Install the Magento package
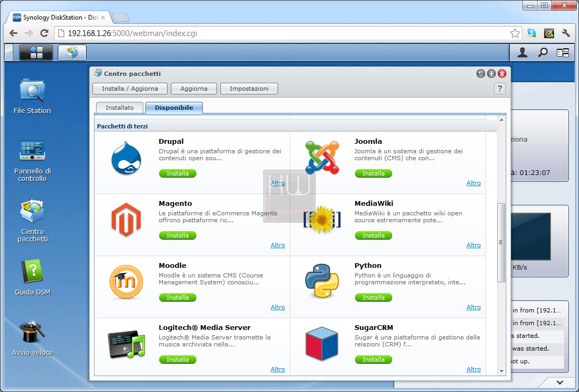This screenshot has height=392, width=579. pos(178,236)
